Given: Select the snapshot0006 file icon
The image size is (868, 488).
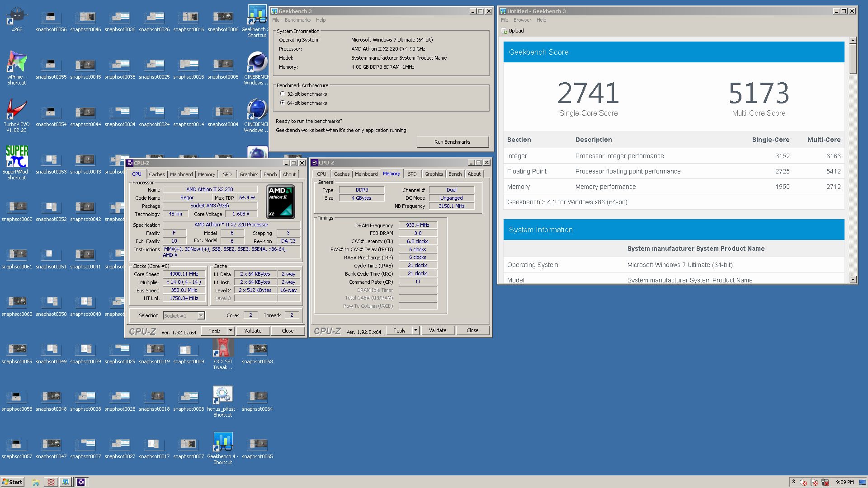Looking at the screenshot, I should [x=223, y=21].
